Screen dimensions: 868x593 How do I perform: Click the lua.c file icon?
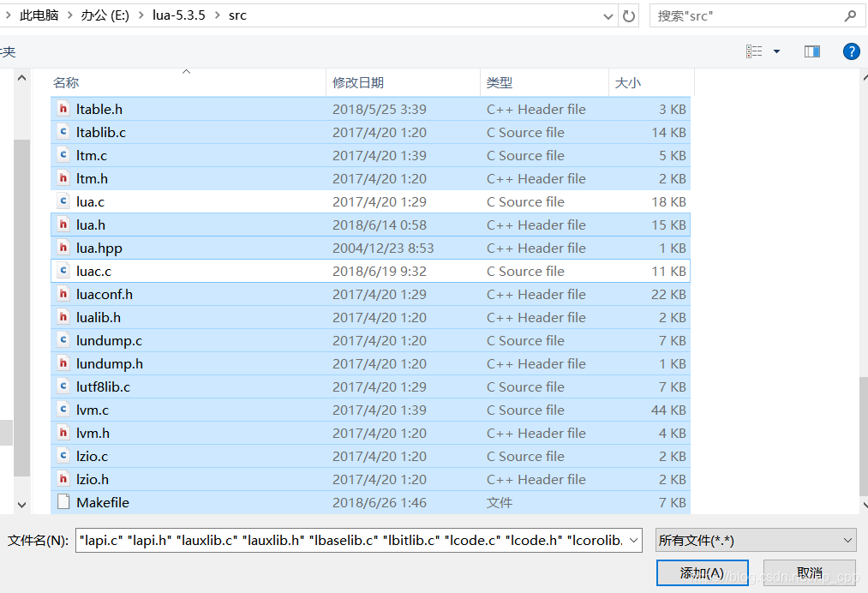[63, 201]
